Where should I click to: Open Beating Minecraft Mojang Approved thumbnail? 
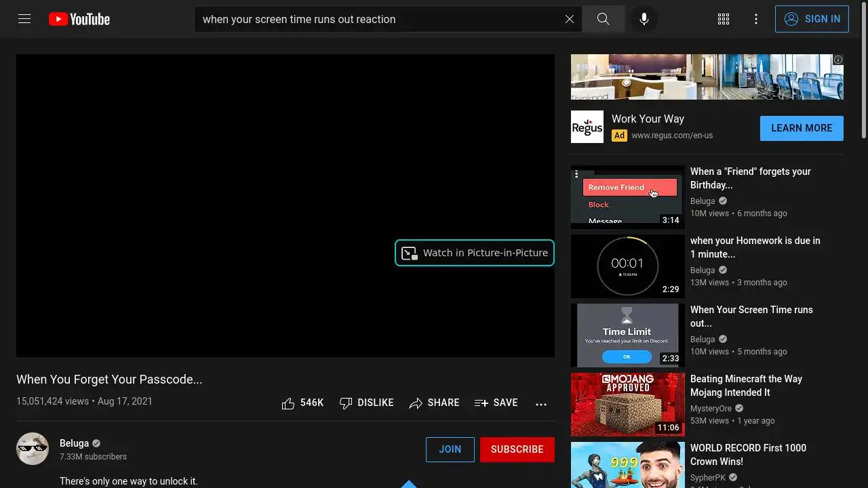click(x=628, y=405)
